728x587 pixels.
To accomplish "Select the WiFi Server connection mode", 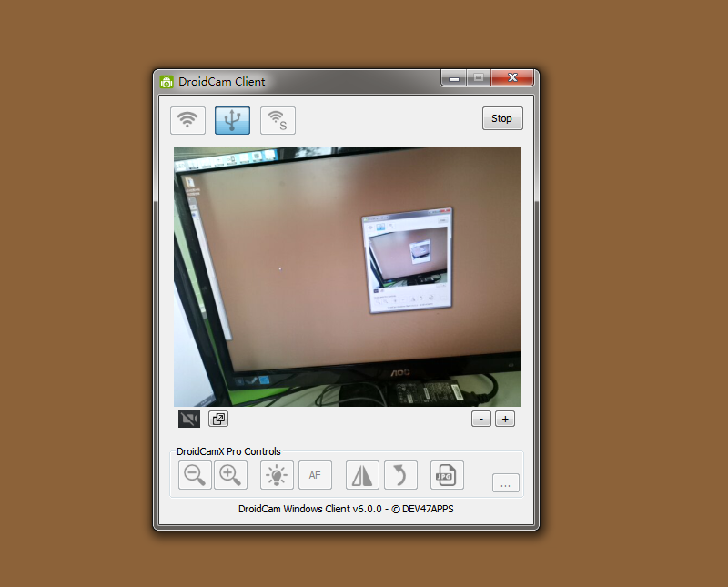I will [278, 120].
